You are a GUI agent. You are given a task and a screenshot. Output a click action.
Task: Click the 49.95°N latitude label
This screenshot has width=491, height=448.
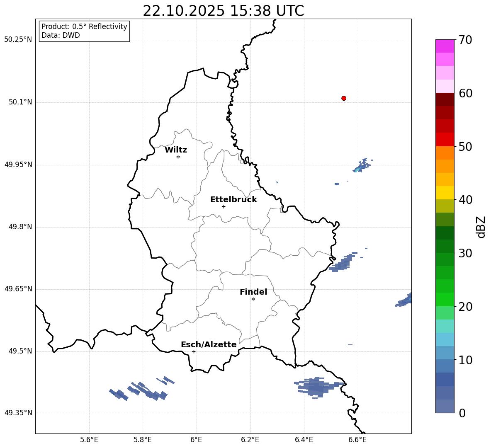18,165
